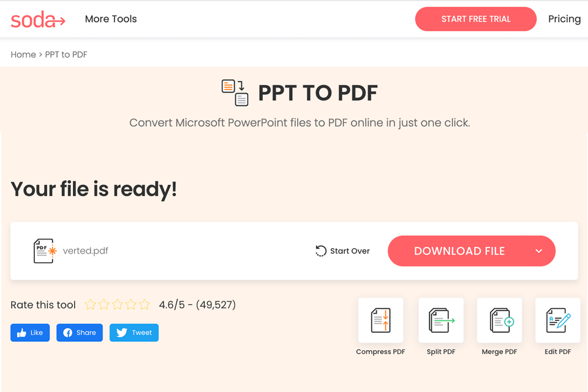
Task: Download the converted file
Action: pyautogui.click(x=459, y=251)
